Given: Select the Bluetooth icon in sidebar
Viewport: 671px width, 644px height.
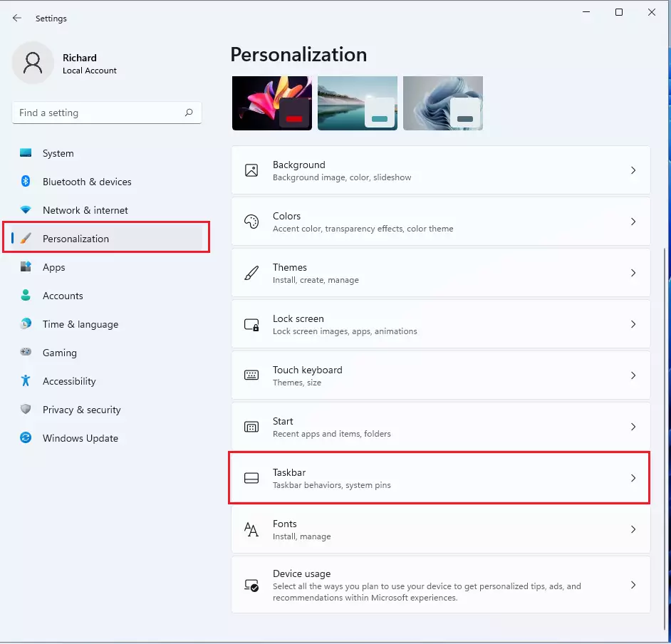Looking at the screenshot, I should tap(26, 182).
